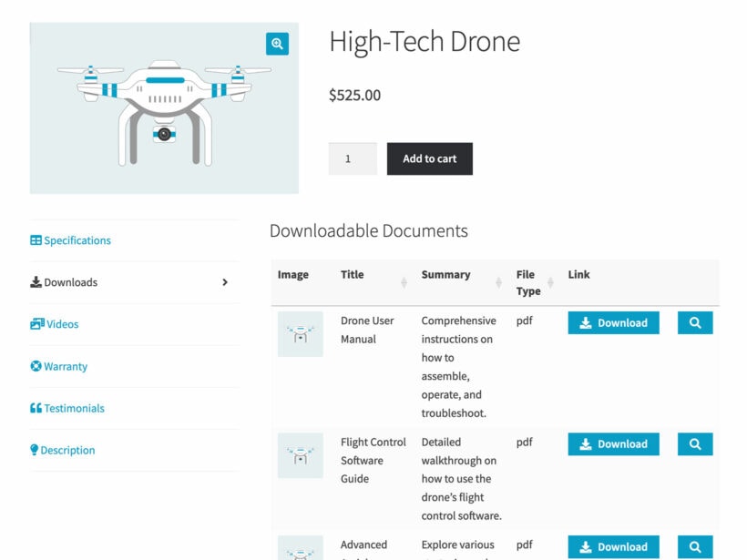This screenshot has height=560, width=747.
Task: Click the Drone User Manual thumbnail image
Action: (301, 333)
